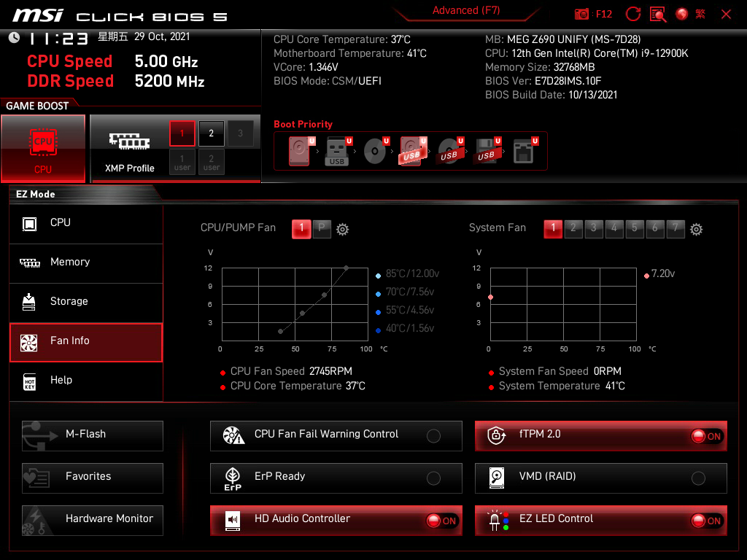Open the Storage section
The image size is (747, 560).
tap(86, 302)
